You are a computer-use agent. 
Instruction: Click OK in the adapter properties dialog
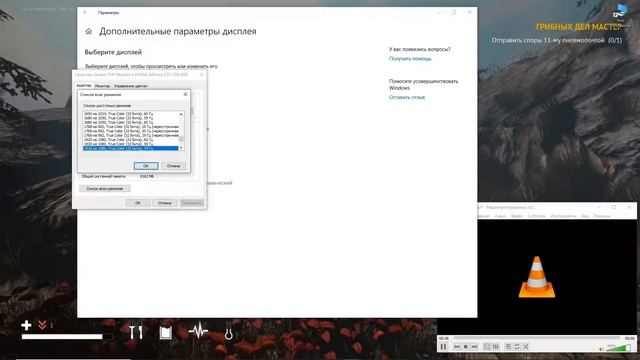[138, 203]
